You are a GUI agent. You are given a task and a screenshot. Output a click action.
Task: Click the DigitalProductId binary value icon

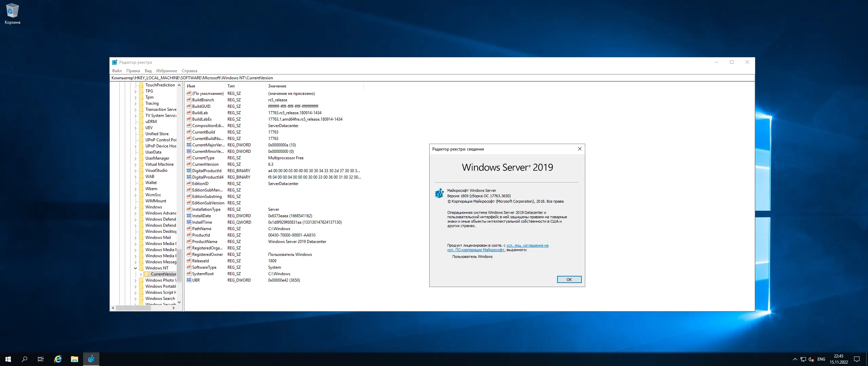tap(189, 171)
